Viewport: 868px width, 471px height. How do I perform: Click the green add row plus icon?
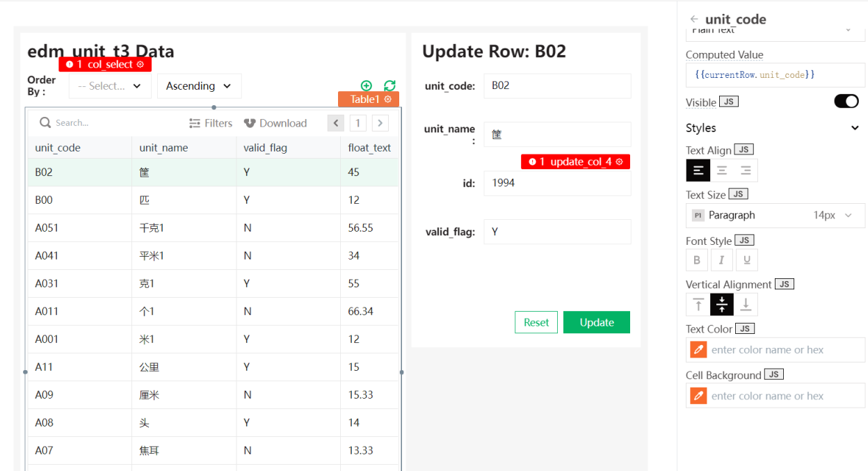point(367,86)
